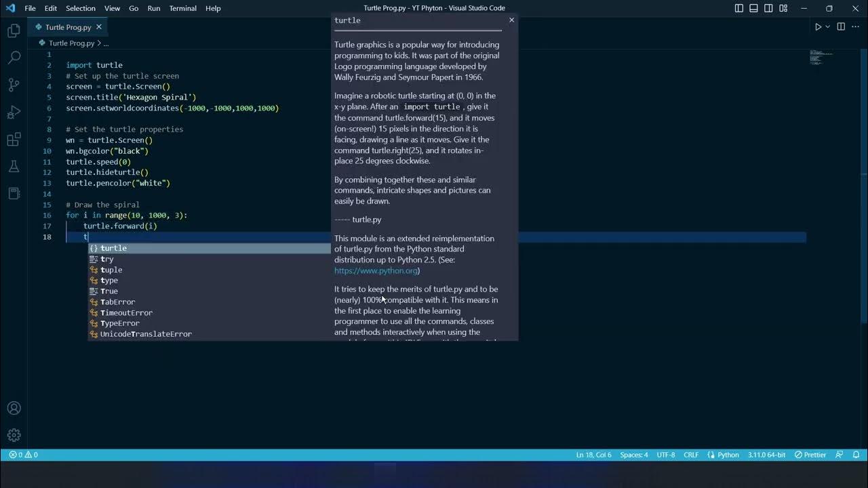Viewport: 868px width, 488px height.
Task: Click the minimap code overview
Action: coord(821,57)
